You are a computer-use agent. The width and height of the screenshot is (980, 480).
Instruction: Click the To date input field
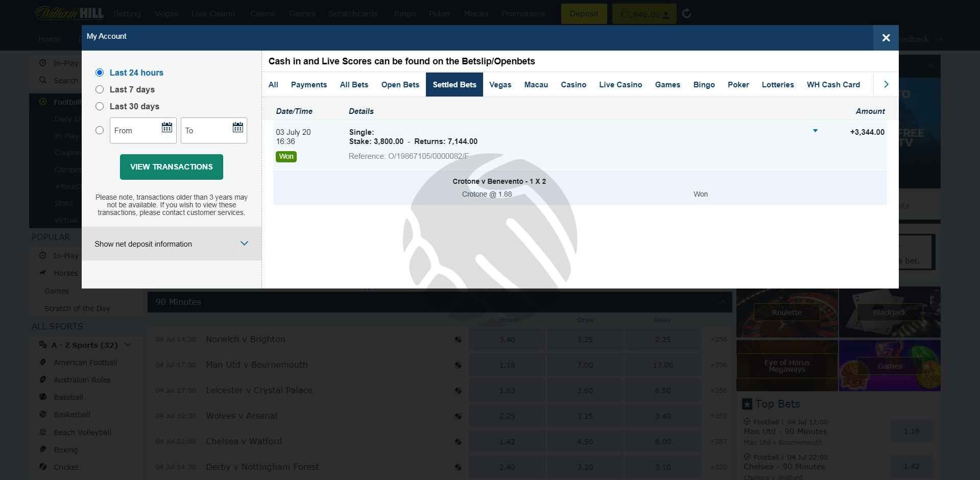pos(214,130)
